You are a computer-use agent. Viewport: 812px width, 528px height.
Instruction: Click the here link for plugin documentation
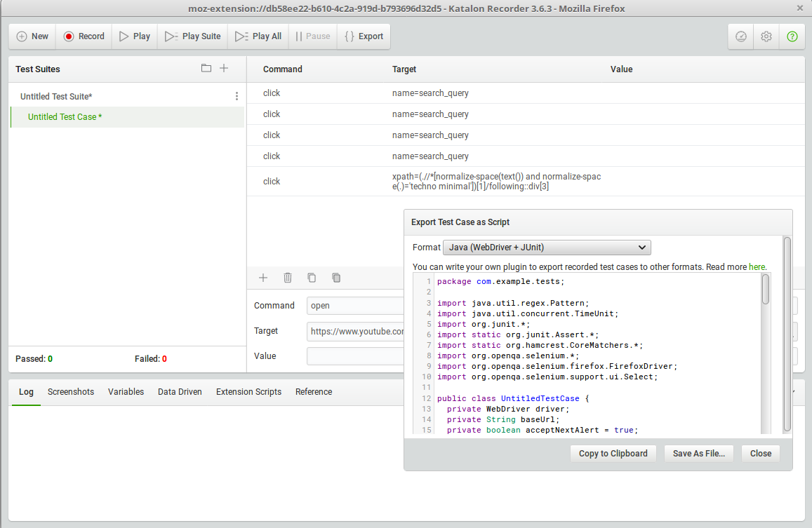point(757,266)
